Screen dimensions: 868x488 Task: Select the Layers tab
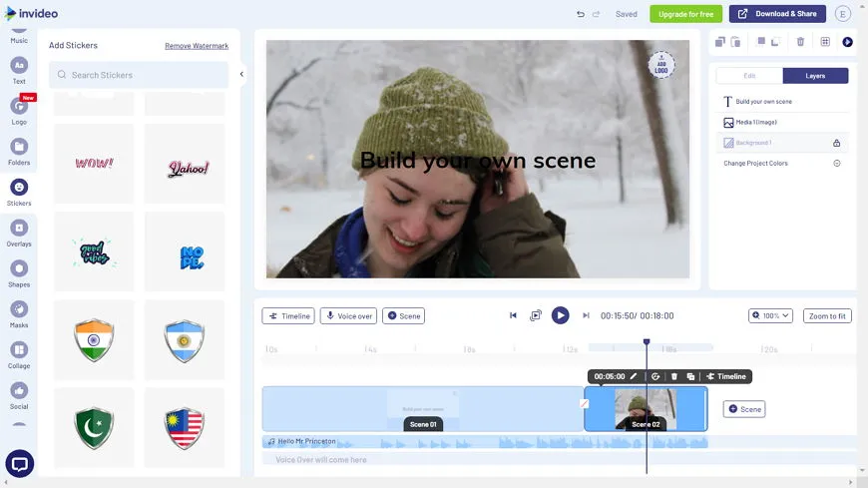click(x=815, y=76)
